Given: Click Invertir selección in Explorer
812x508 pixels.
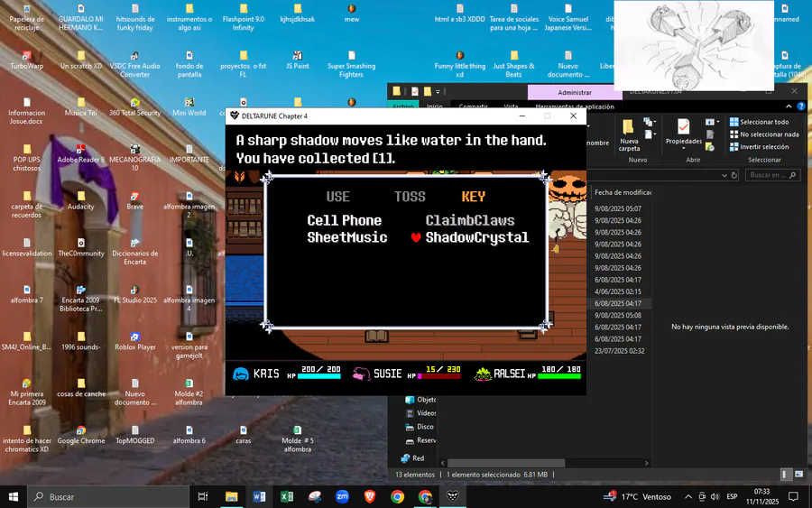Looking at the screenshot, I should point(759,146).
